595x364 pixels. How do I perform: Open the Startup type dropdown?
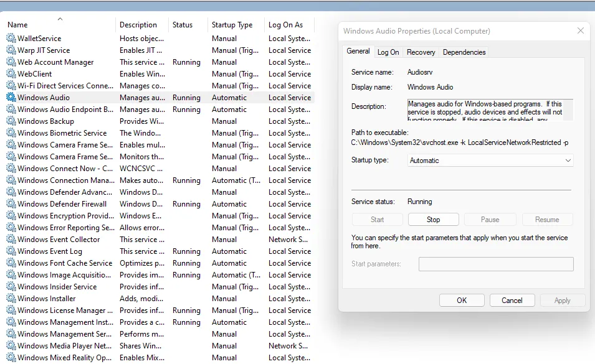(x=490, y=160)
